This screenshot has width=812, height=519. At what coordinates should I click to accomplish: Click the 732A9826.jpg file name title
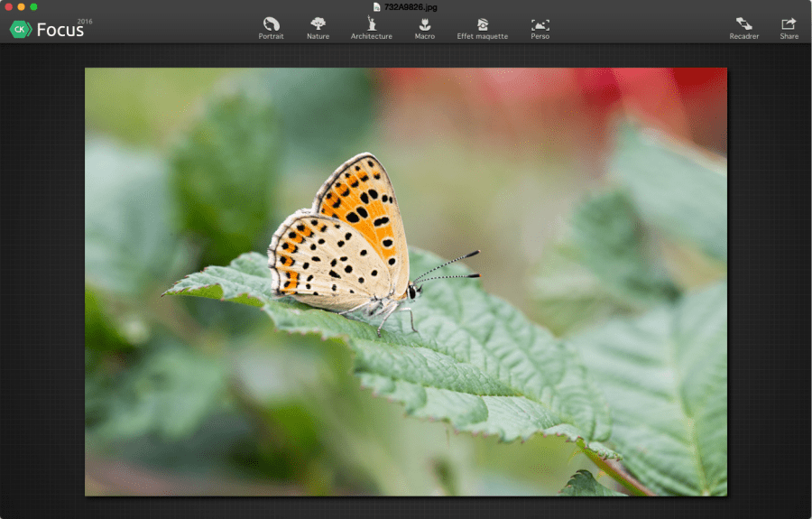tap(411, 6)
